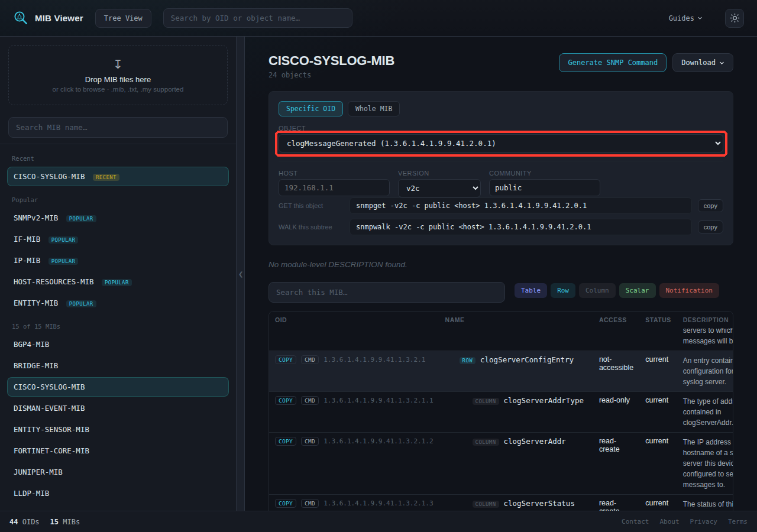Select BGP4-MIB in the MIB list
Image resolution: width=757 pixels, height=532 pixels.
(x=118, y=345)
